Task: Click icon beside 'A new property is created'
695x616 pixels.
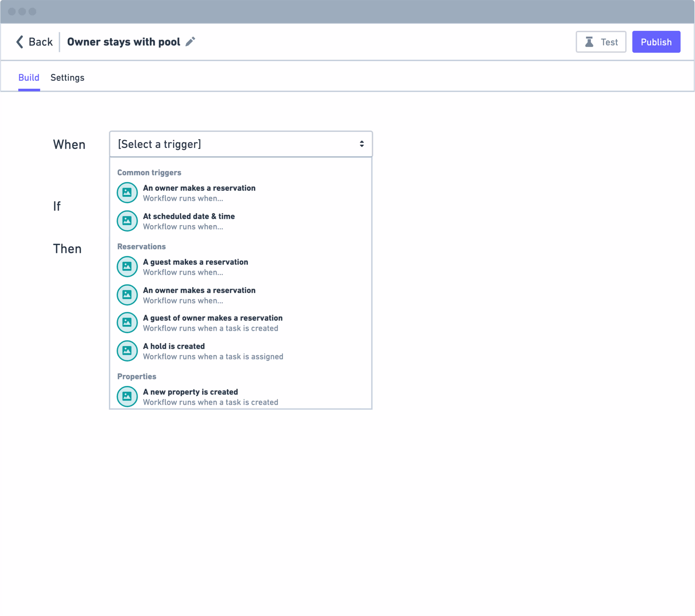Action: (127, 396)
